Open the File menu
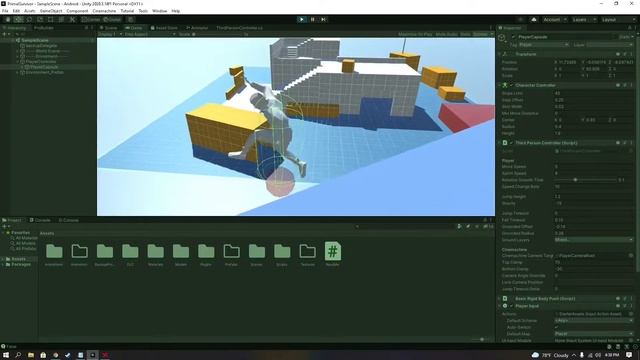Viewport: 640px width, 360px height. point(5,11)
